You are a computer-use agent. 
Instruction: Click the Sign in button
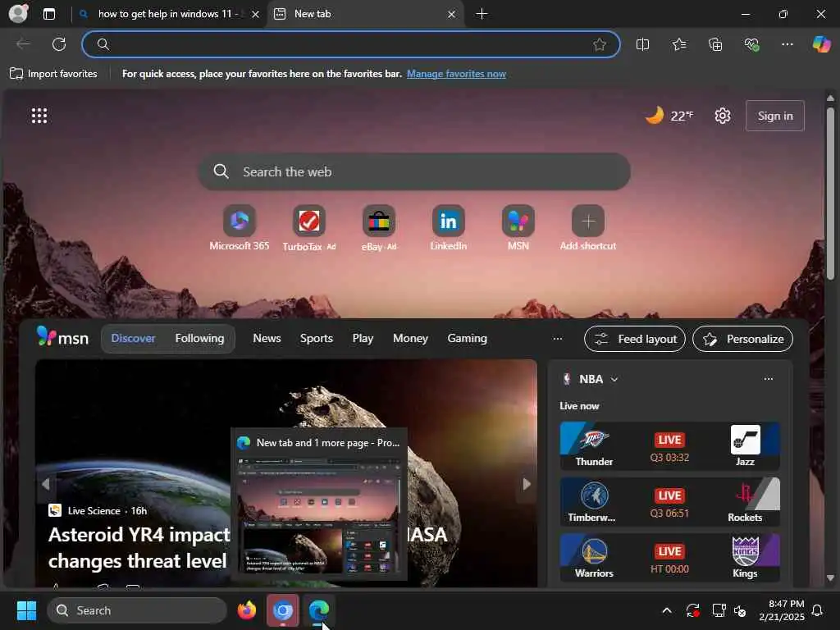(x=775, y=116)
